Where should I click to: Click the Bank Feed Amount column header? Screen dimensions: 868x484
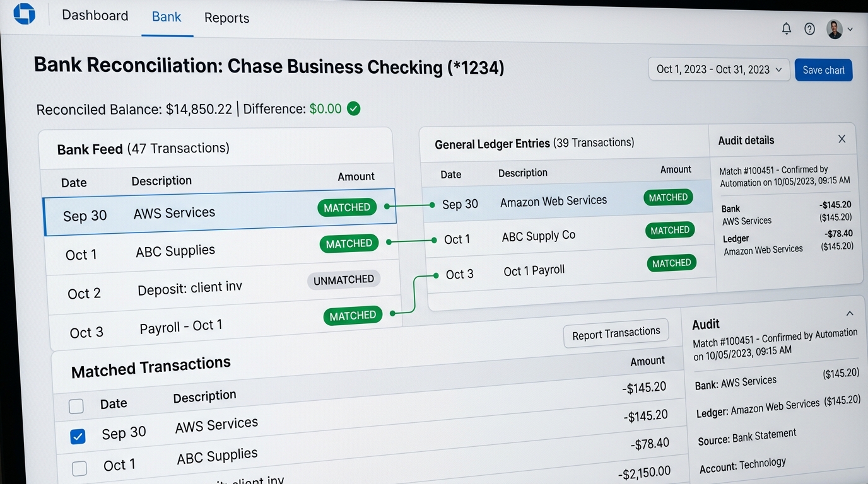(x=356, y=176)
